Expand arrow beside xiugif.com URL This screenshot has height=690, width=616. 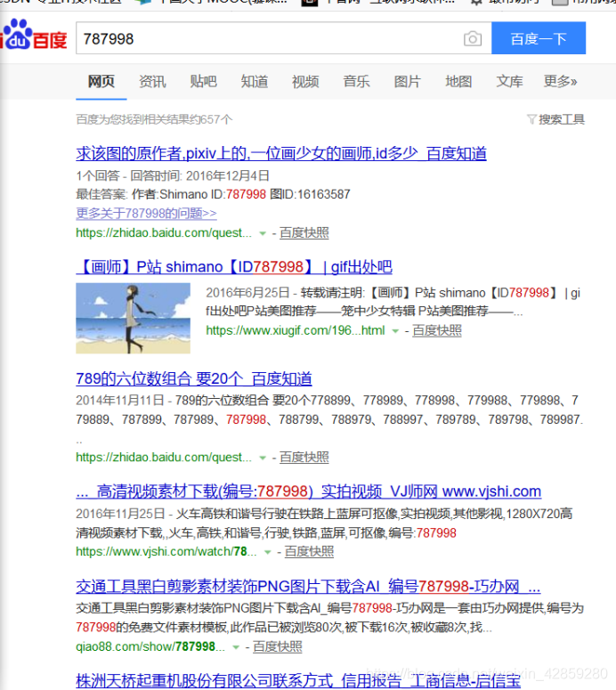click(x=395, y=331)
